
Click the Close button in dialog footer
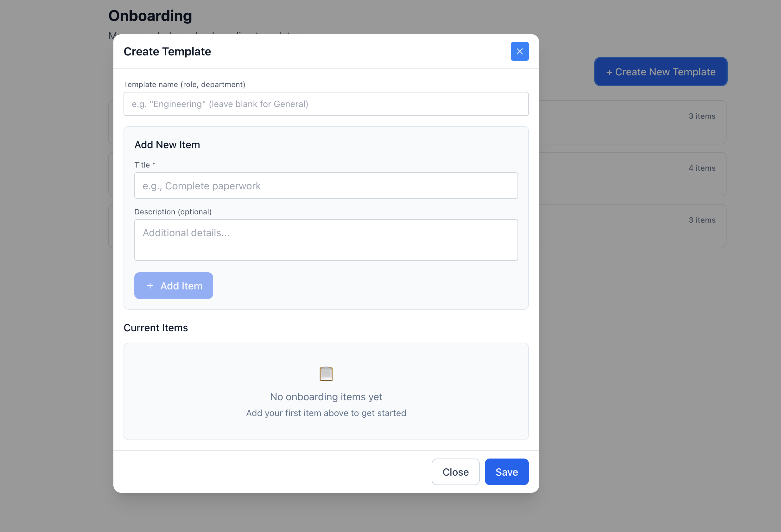click(x=455, y=472)
